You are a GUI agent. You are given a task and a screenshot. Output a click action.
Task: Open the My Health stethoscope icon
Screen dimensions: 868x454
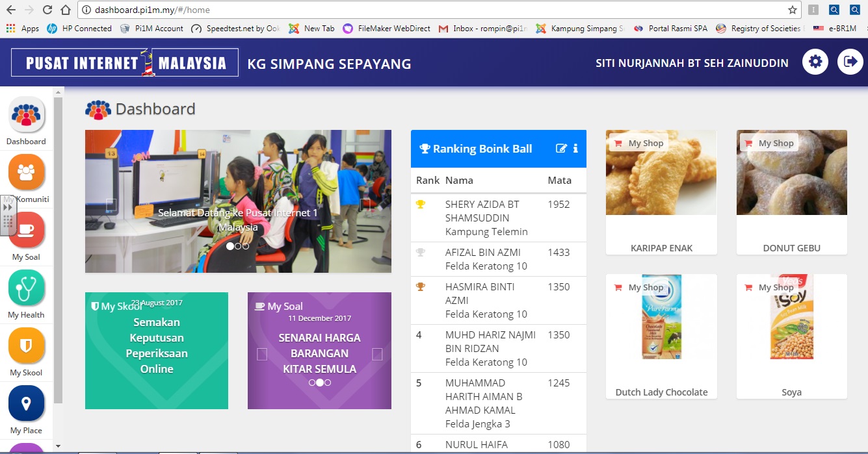[26, 288]
